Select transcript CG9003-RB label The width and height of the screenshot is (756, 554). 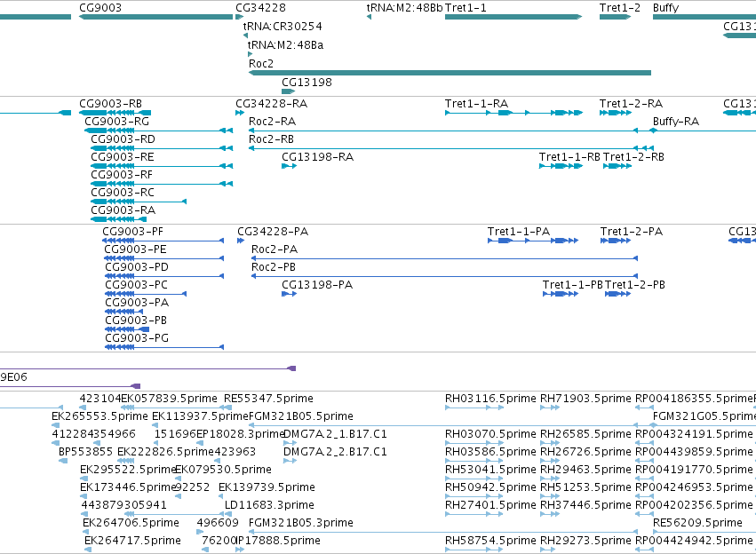(110, 104)
